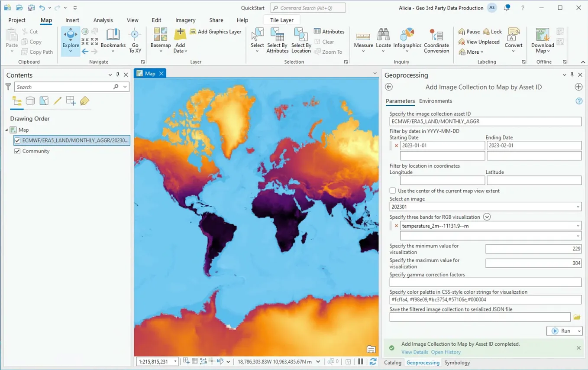Open the Select an image dropdown
The width and height of the screenshot is (588, 370).
(577, 207)
